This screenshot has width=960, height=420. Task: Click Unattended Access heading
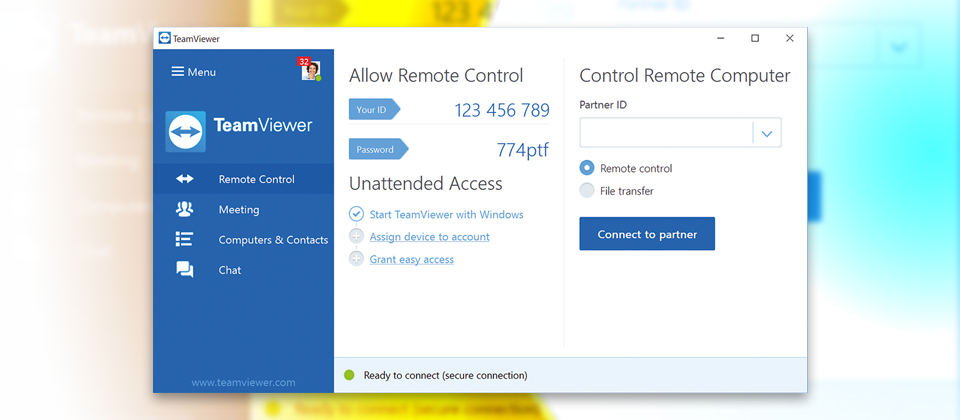[x=426, y=184]
